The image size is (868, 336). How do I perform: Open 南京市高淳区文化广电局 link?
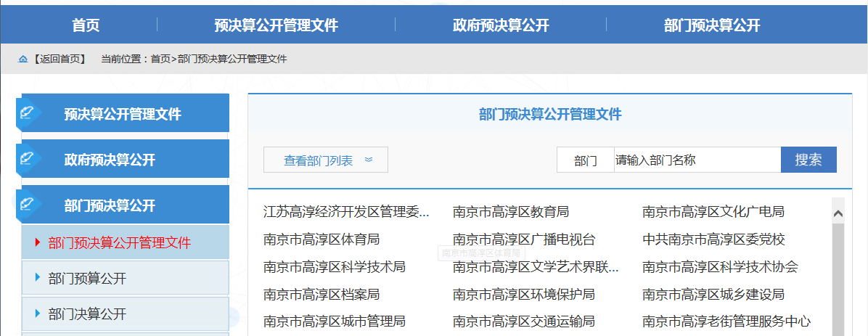tap(713, 212)
